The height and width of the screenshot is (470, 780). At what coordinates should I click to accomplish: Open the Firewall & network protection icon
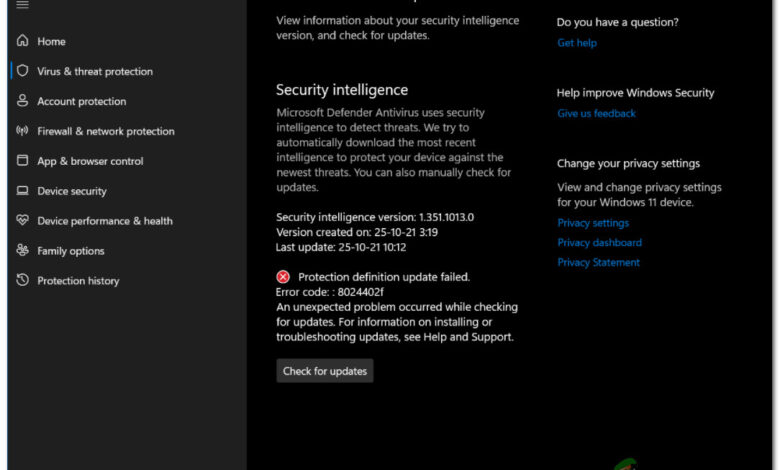tap(23, 131)
